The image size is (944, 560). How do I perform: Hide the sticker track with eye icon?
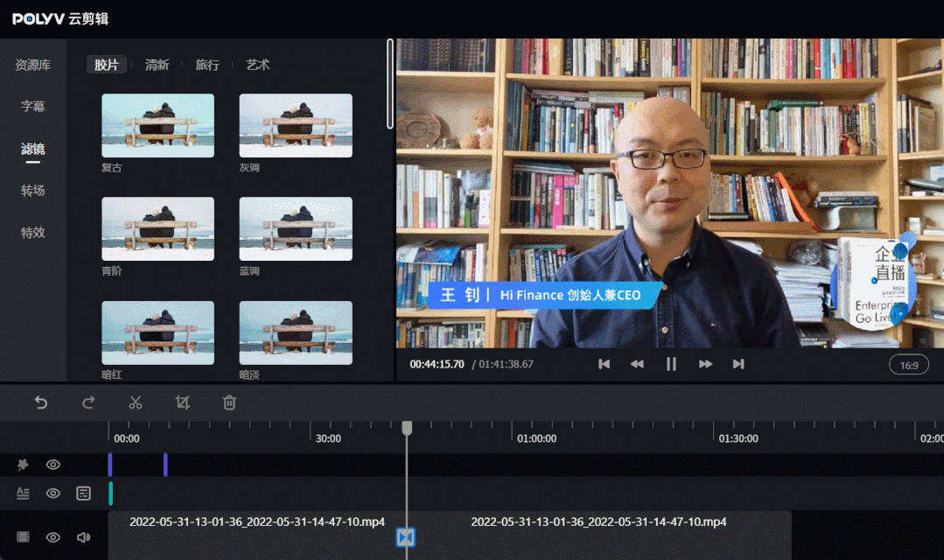(x=53, y=465)
